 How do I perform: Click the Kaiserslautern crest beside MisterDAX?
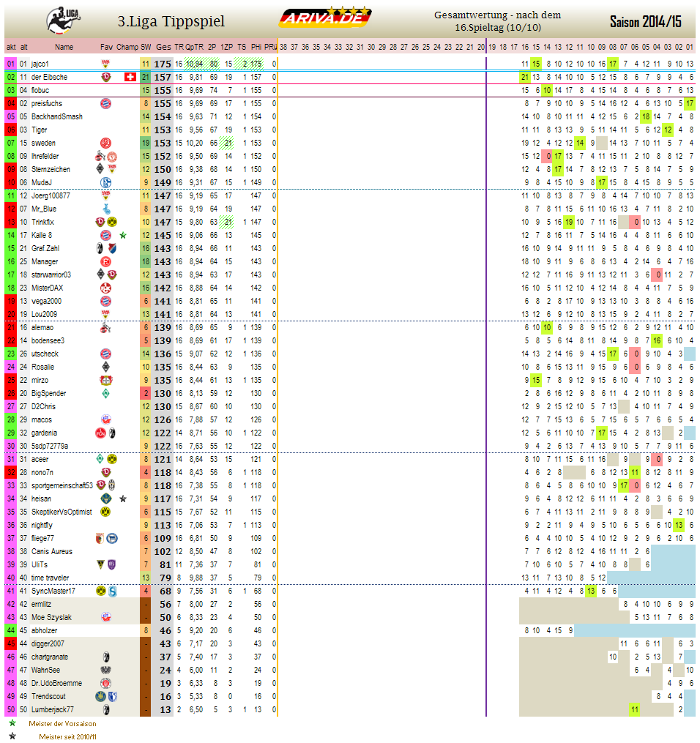[105, 288]
